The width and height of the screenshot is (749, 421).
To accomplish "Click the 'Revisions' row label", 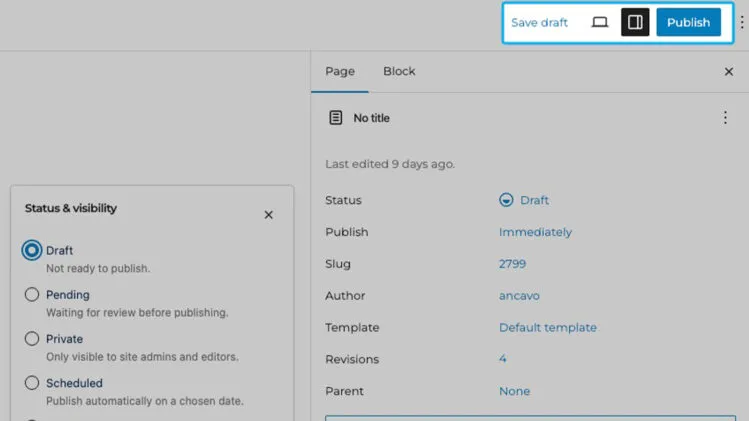I will pyautogui.click(x=352, y=359).
